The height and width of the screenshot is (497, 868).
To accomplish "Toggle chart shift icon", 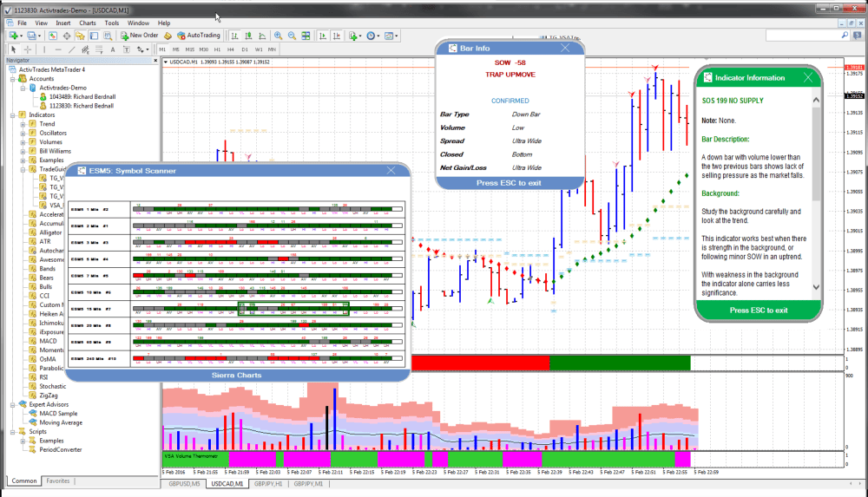I will [x=337, y=36].
